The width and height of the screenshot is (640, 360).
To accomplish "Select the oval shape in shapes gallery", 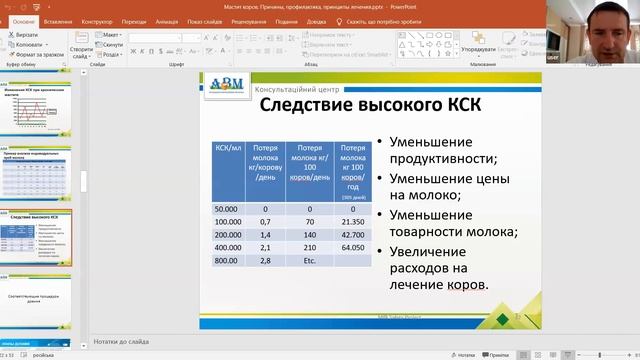I will click(439, 36).
